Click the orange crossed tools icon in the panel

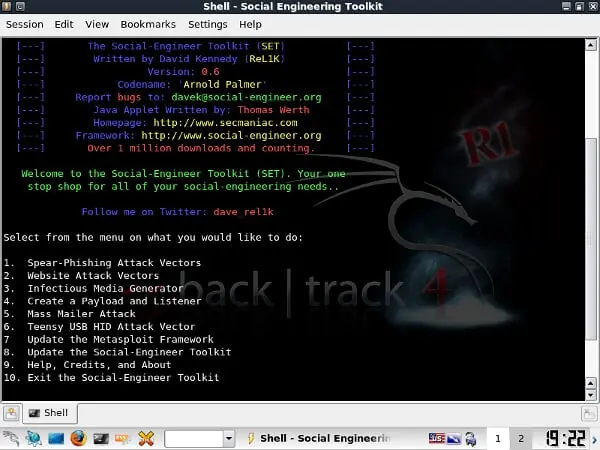(146, 439)
